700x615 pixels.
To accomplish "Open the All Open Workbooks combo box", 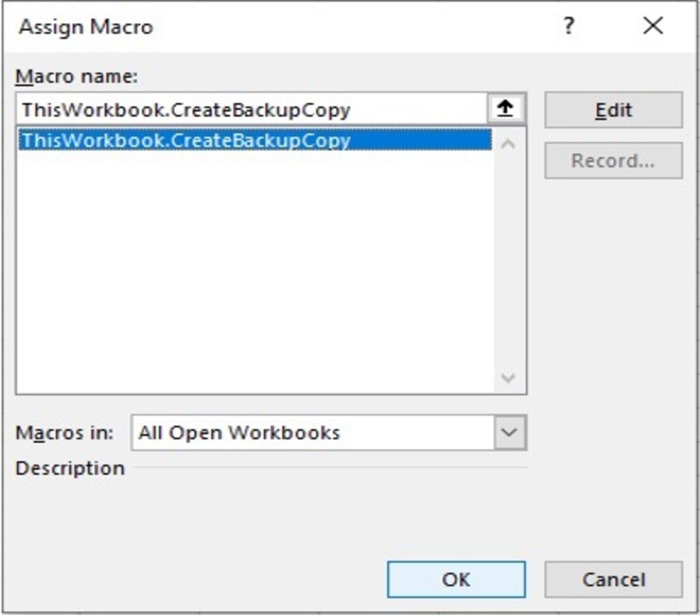I will point(313,433).
